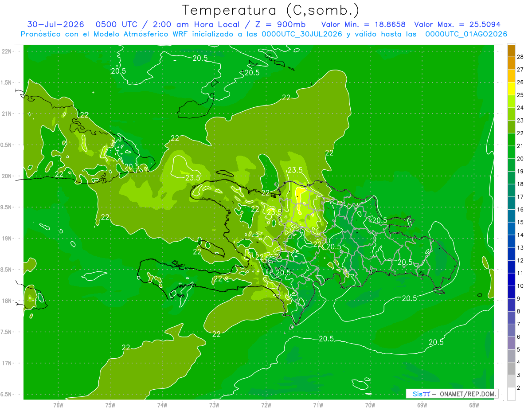This screenshot has width=532, height=411.
Task: Click the 73W longitude axis label
Action: 214,405
